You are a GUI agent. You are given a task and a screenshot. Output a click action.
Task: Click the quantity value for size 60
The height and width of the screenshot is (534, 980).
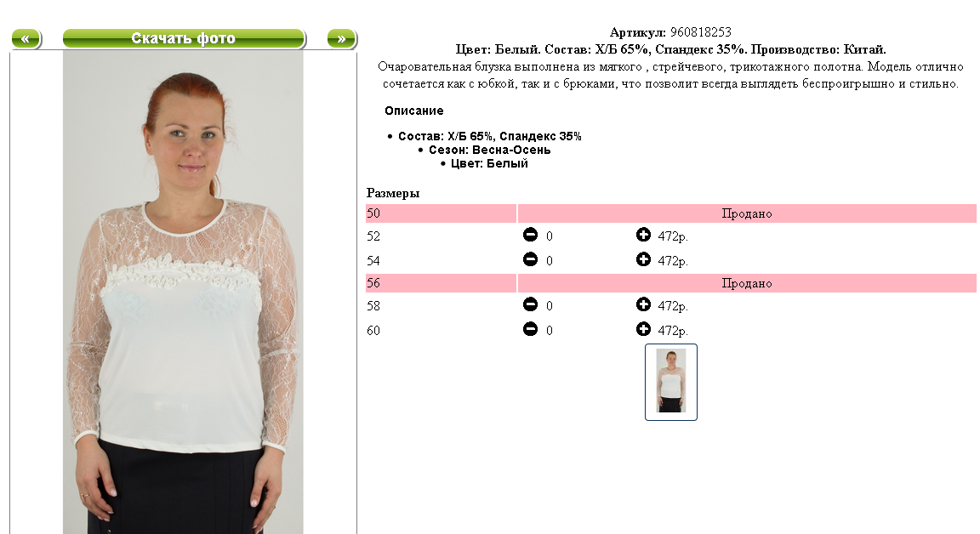pyautogui.click(x=550, y=331)
